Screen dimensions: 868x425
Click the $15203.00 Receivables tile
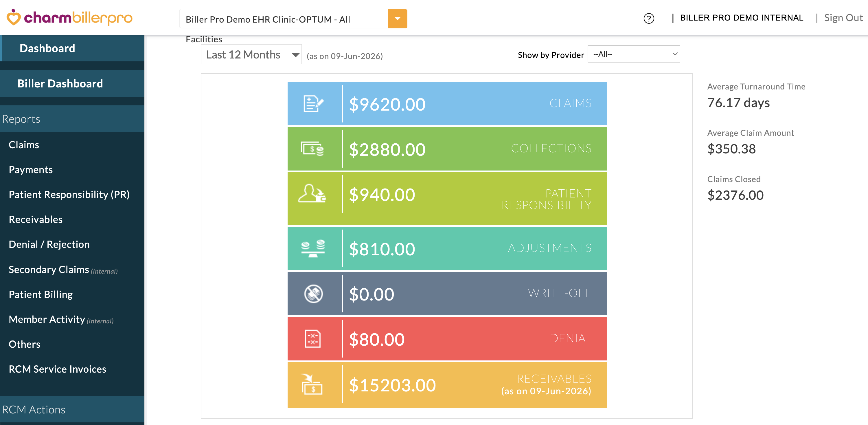(447, 385)
